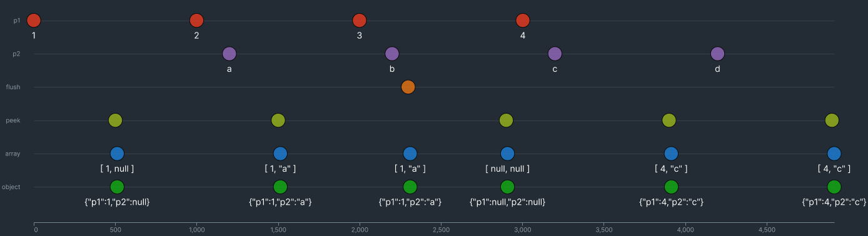Select the first olive peek marker
The height and width of the screenshot is (236, 868).
115,120
